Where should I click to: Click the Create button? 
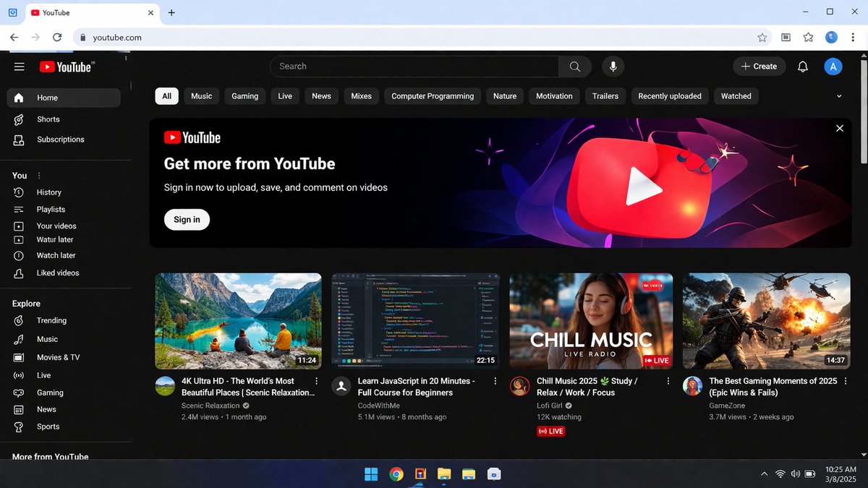[759, 67]
